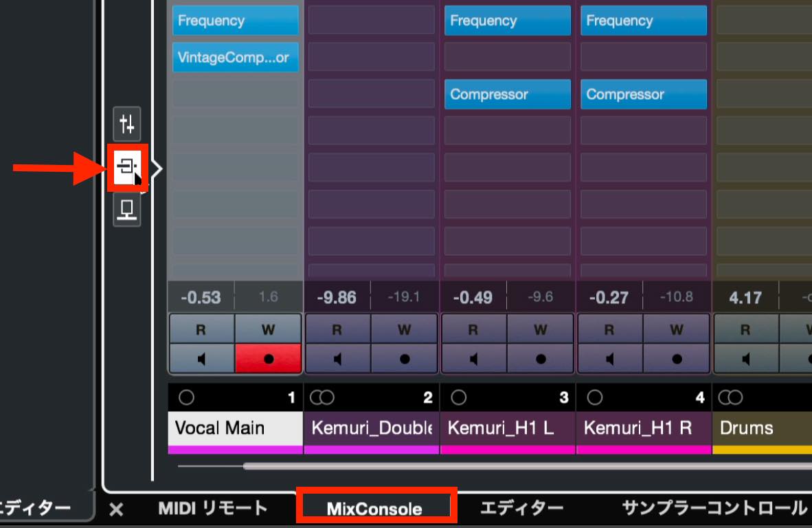Toggle Read automation on Kemuri_Double
812x528 pixels.
coord(338,329)
